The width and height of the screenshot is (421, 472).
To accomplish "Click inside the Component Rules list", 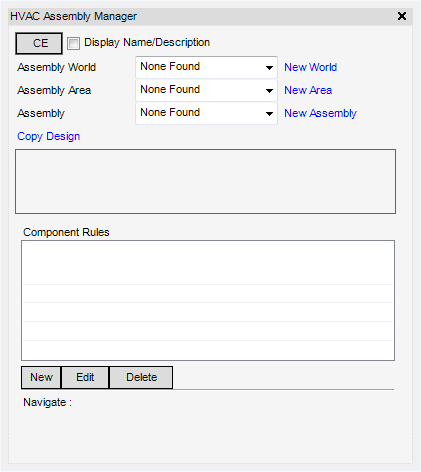I will pos(208,300).
